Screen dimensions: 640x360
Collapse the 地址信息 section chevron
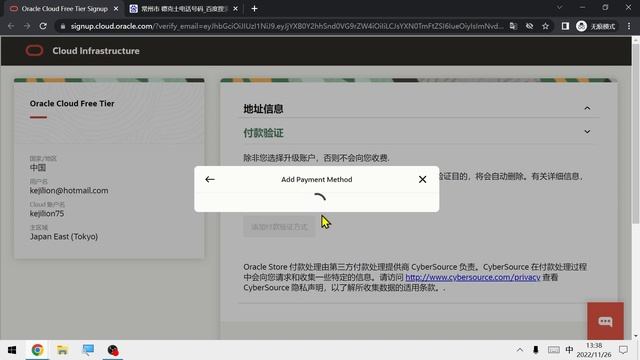pos(587,108)
